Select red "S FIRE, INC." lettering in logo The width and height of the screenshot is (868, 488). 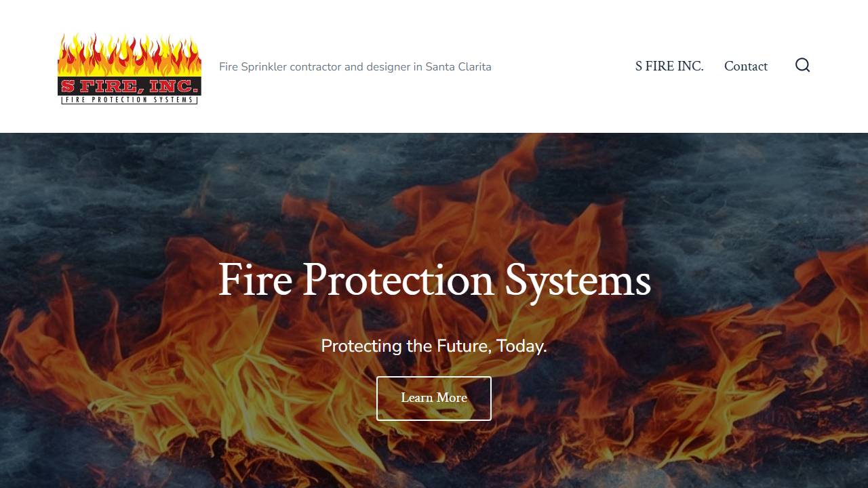coord(130,86)
